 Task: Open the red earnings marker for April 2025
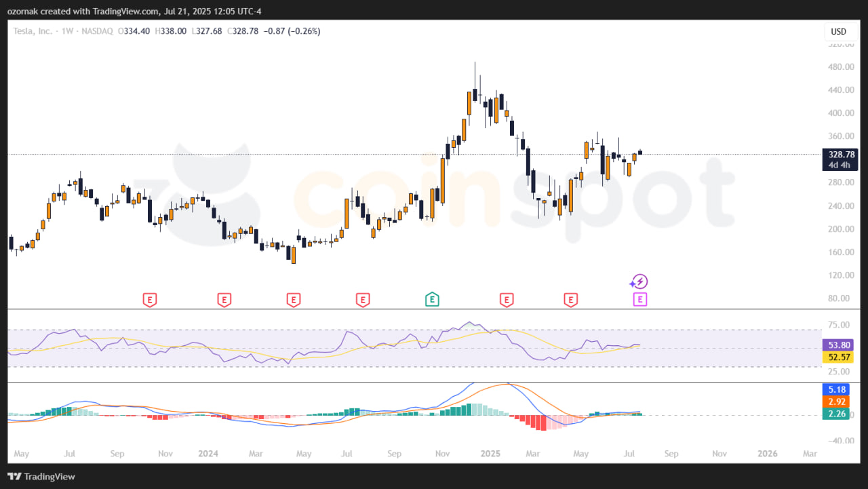(570, 299)
